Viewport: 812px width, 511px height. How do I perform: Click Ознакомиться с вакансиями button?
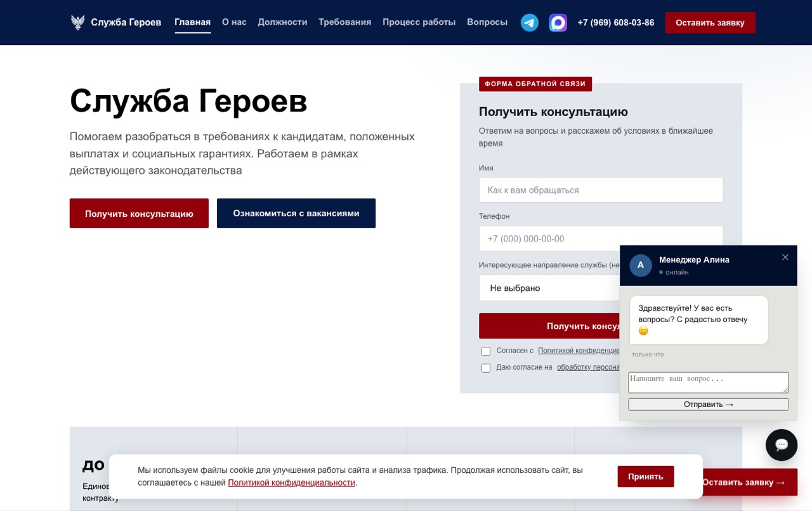[x=296, y=214]
